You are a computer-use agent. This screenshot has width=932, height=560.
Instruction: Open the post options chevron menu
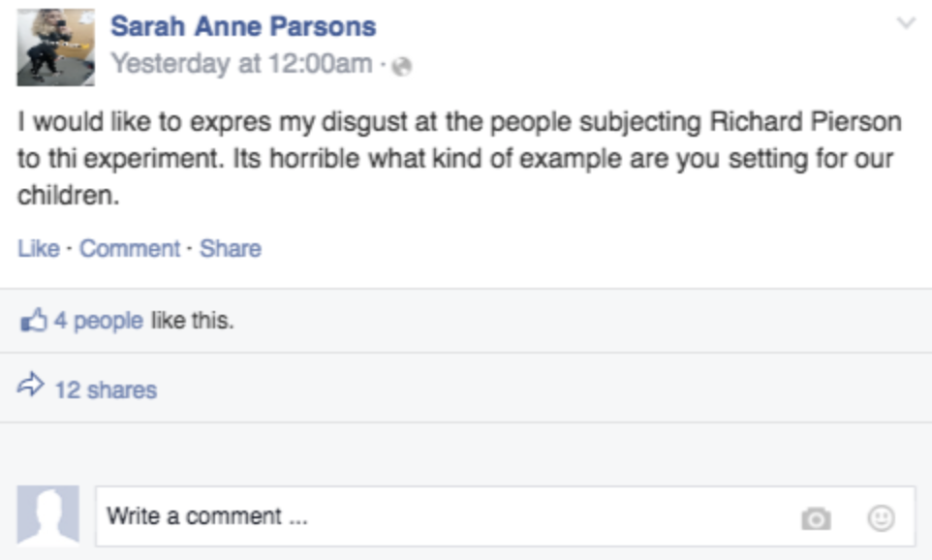907,23
